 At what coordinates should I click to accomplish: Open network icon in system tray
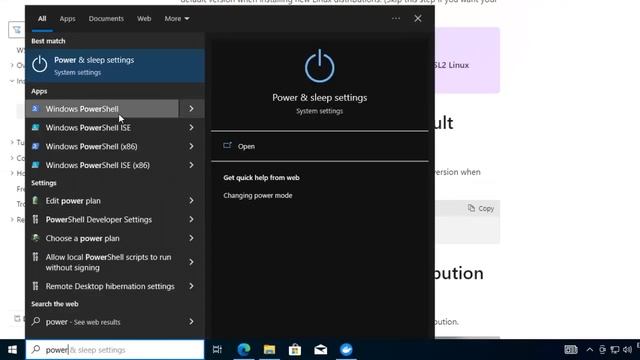pos(615,350)
